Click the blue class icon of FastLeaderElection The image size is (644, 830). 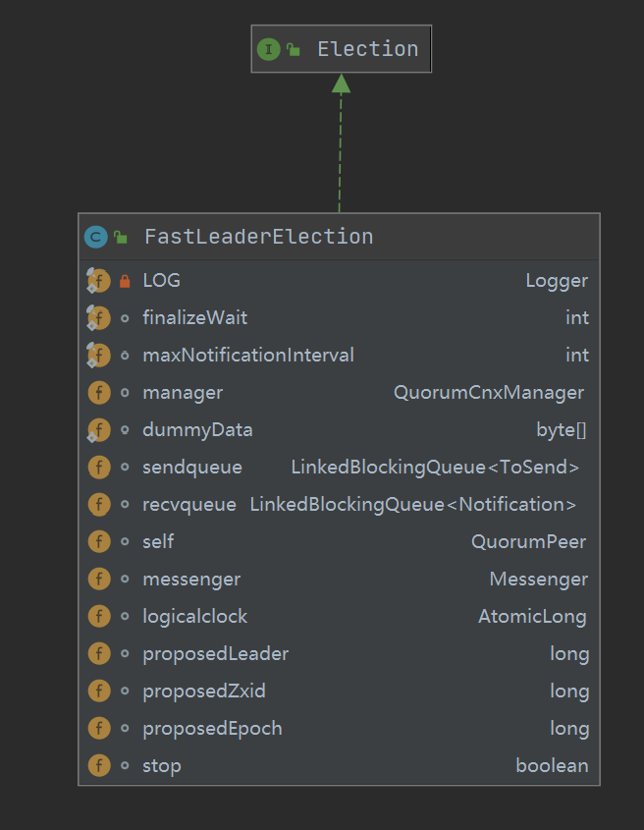(96, 237)
